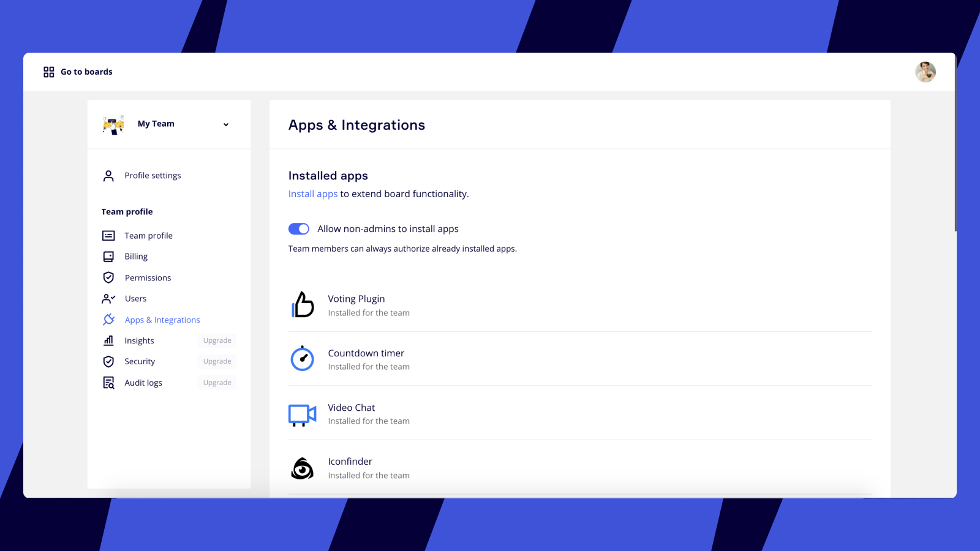The height and width of the screenshot is (551, 980).
Task: Click the Insights bar chart icon
Action: [108, 340]
